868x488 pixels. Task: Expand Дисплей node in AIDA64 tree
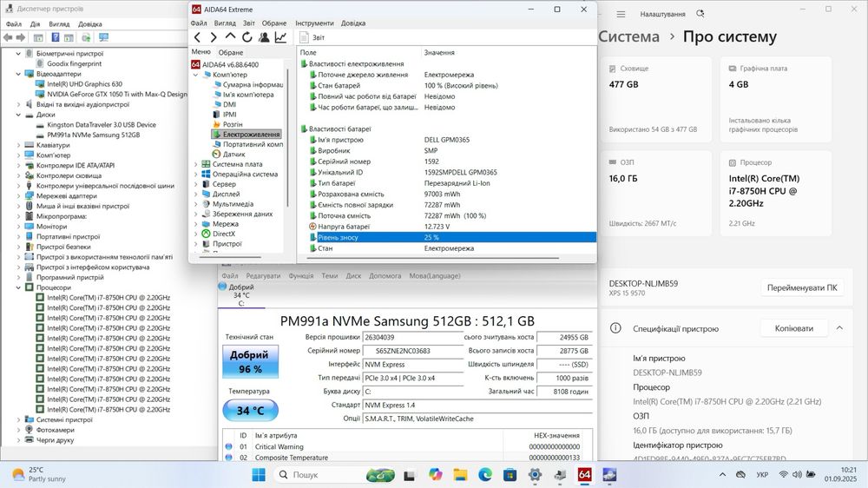pyautogui.click(x=195, y=195)
